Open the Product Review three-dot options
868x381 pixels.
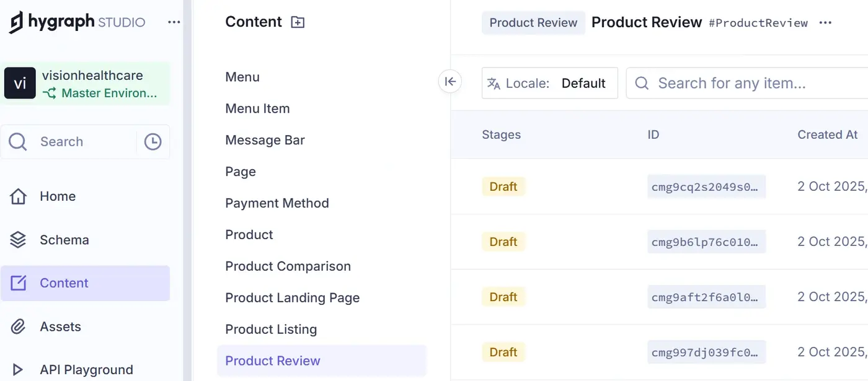tap(825, 23)
